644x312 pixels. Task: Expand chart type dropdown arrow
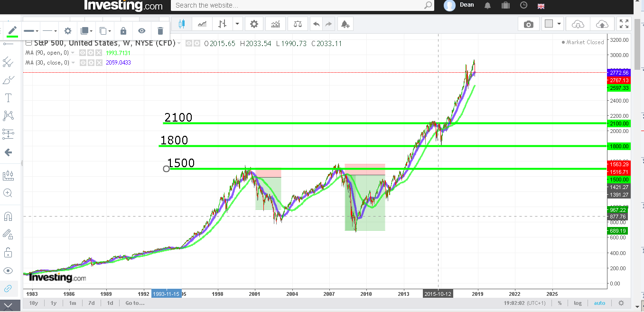tap(237, 24)
